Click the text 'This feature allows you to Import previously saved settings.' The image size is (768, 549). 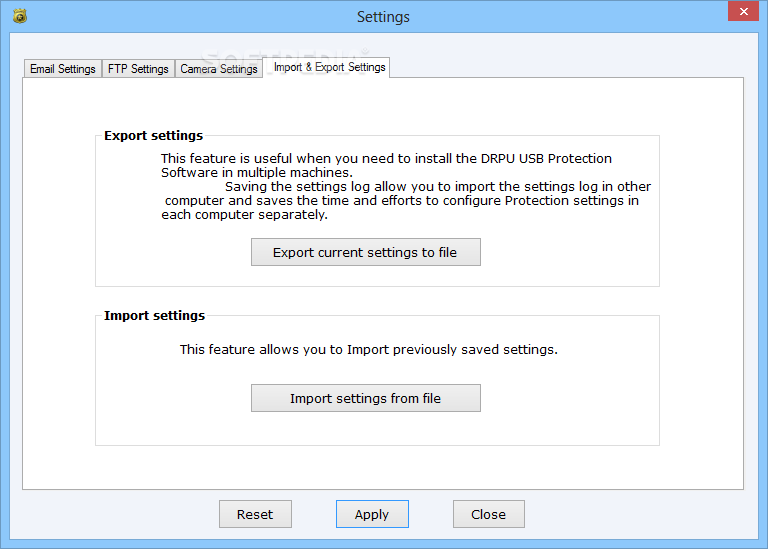[x=368, y=350]
